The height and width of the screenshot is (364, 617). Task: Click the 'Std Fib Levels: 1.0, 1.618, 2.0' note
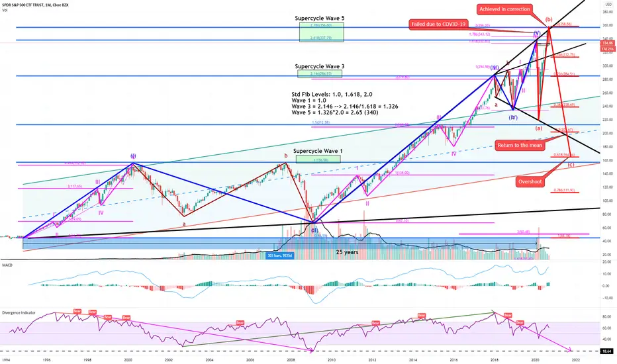point(332,95)
